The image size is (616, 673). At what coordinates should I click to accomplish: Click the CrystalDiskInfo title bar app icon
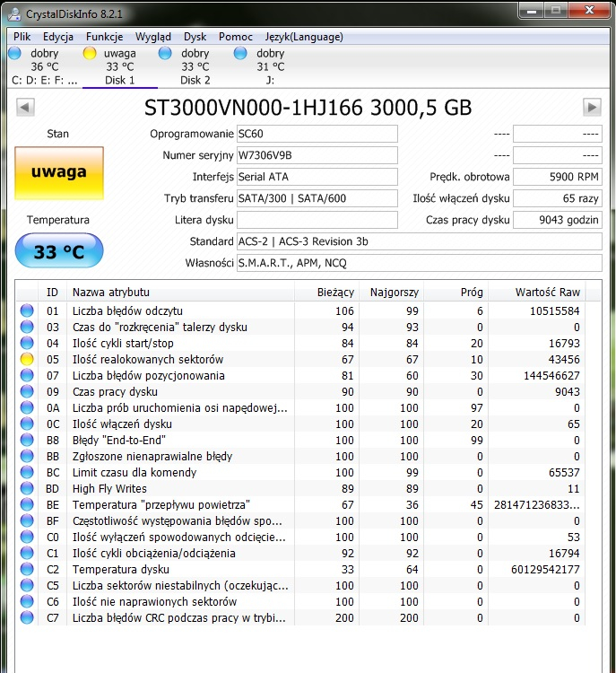click(14, 14)
